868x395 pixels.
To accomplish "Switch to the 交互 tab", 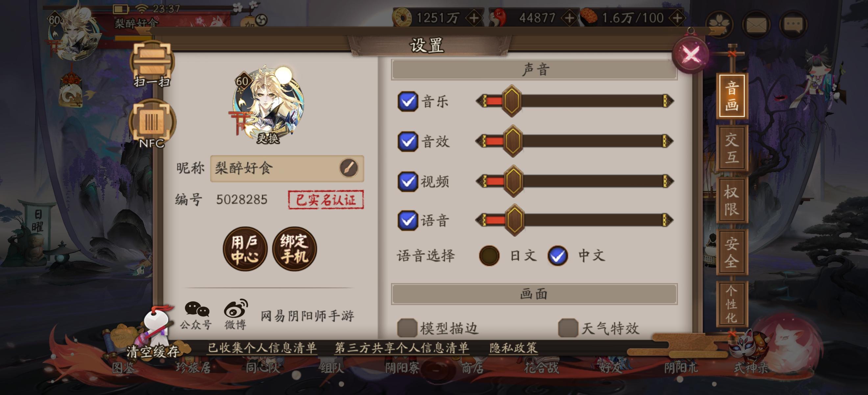I will click(x=732, y=148).
